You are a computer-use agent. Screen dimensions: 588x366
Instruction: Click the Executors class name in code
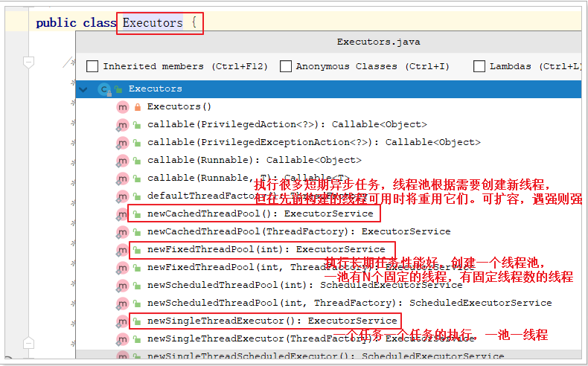153,22
